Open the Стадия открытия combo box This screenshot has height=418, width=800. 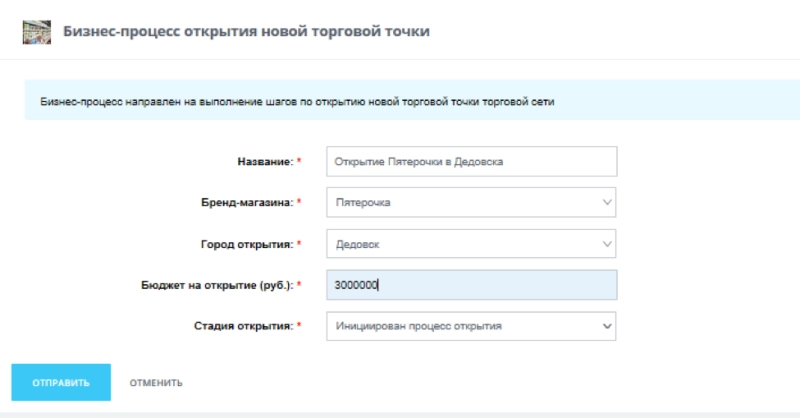point(460,326)
